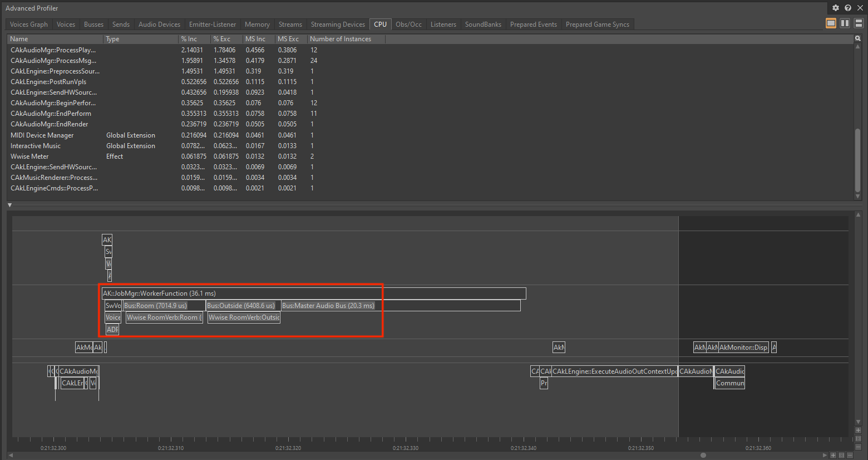Zoom out of timeline with minus icon
The image size is (868, 460).
click(850, 455)
